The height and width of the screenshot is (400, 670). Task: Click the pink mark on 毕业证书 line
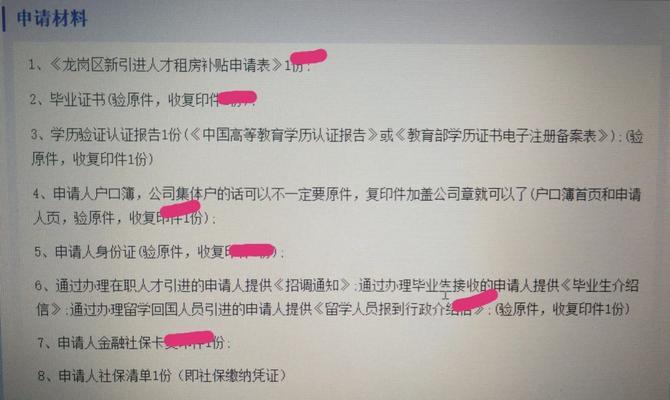(237, 98)
